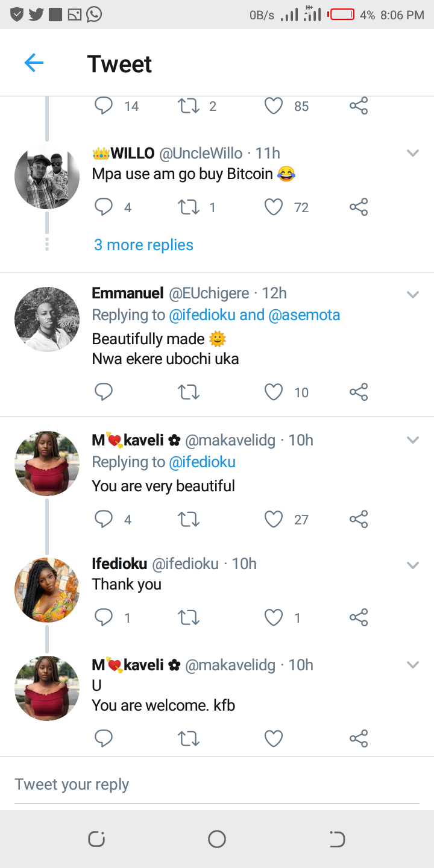The height and width of the screenshot is (868, 434).
Task: View Emmanuel's profile picture
Action: pyautogui.click(x=47, y=319)
